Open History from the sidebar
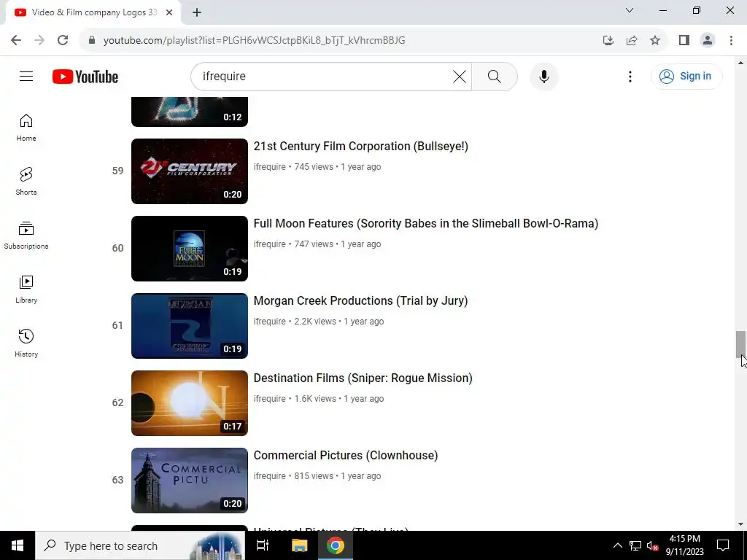The image size is (747, 560). click(26, 343)
